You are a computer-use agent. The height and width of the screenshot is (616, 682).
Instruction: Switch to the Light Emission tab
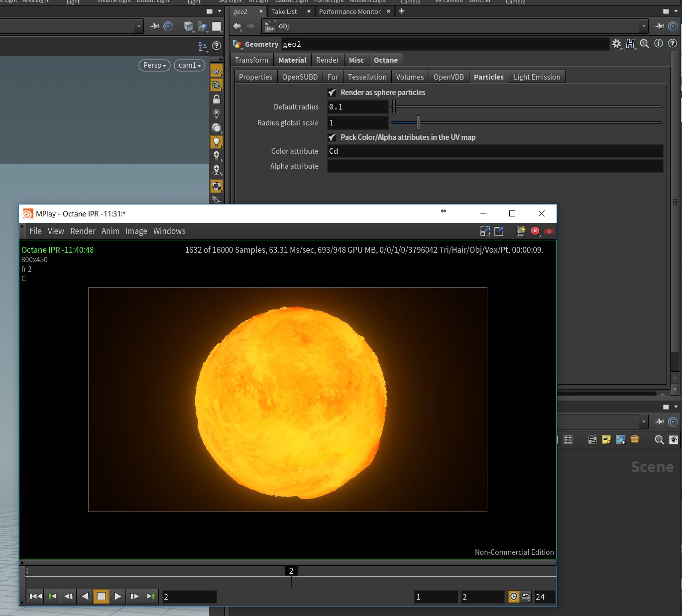[537, 77]
